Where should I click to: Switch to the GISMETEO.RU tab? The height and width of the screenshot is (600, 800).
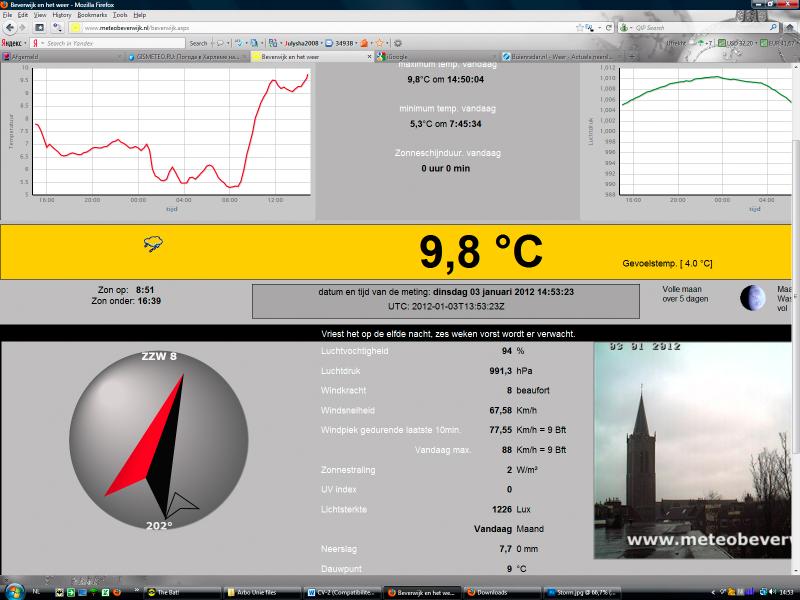click(x=187, y=57)
